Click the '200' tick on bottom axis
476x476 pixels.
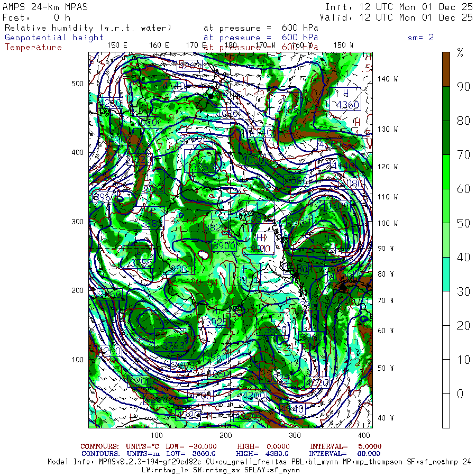225,435
